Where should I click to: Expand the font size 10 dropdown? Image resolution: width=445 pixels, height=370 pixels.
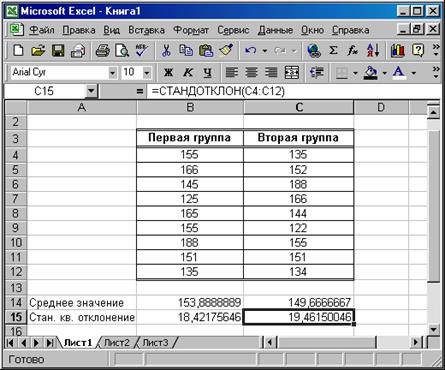(x=147, y=72)
